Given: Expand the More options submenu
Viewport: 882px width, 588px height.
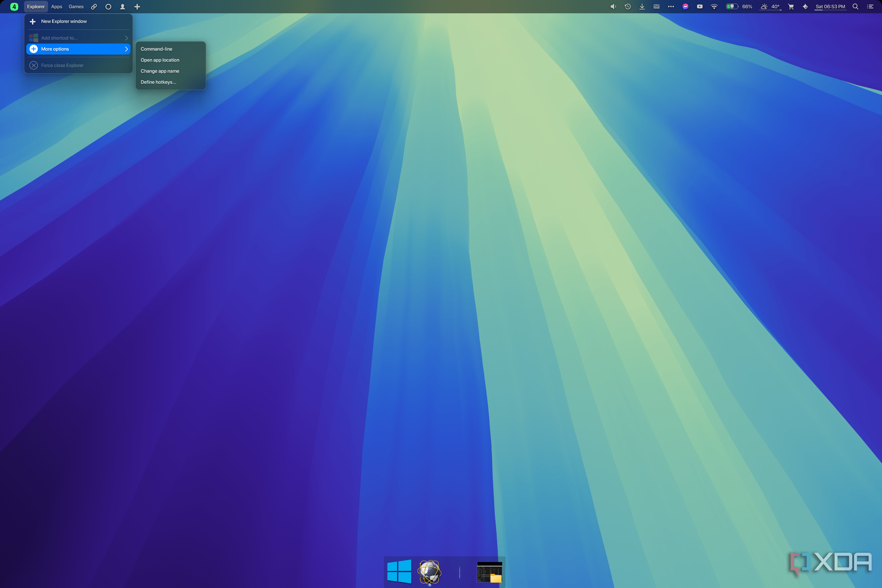Looking at the screenshot, I should tap(78, 49).
